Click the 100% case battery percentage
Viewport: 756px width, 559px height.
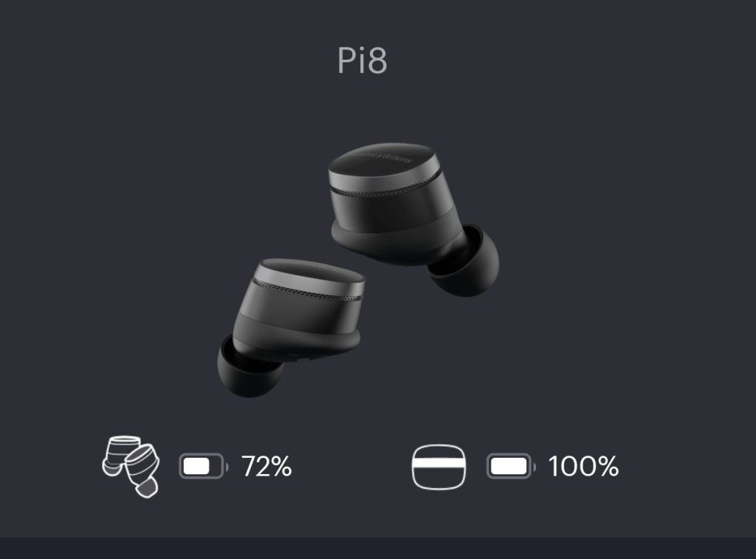click(x=583, y=467)
